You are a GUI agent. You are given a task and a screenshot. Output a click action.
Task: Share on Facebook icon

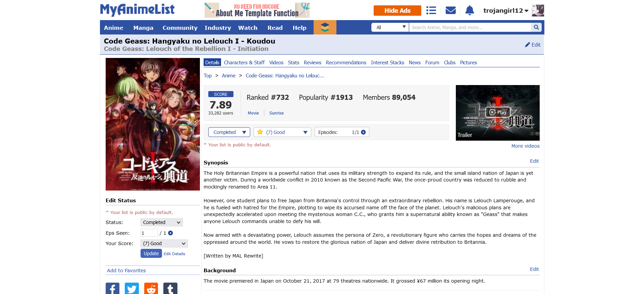112,289
